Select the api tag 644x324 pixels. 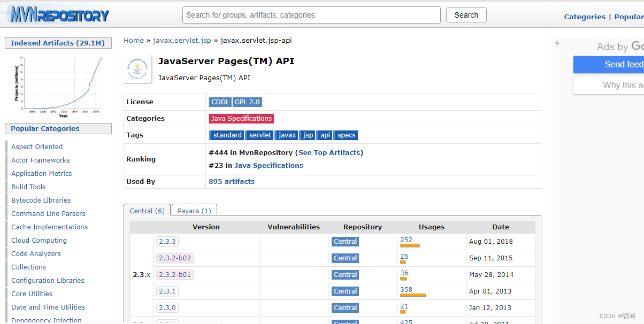pos(325,135)
